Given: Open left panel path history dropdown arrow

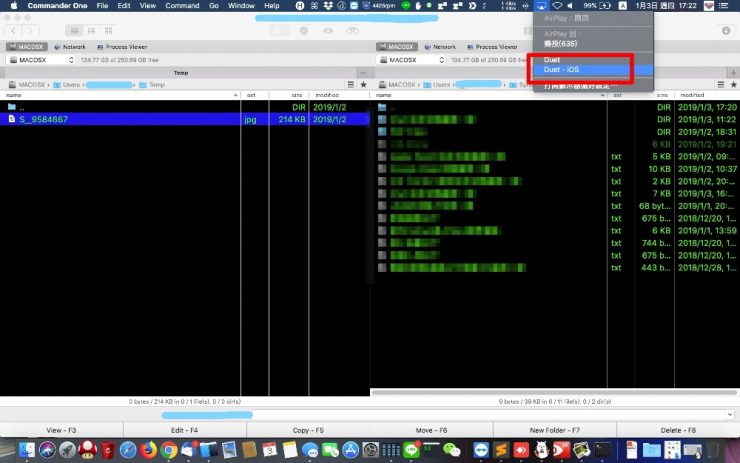Looking at the screenshot, I should tap(352, 85).
